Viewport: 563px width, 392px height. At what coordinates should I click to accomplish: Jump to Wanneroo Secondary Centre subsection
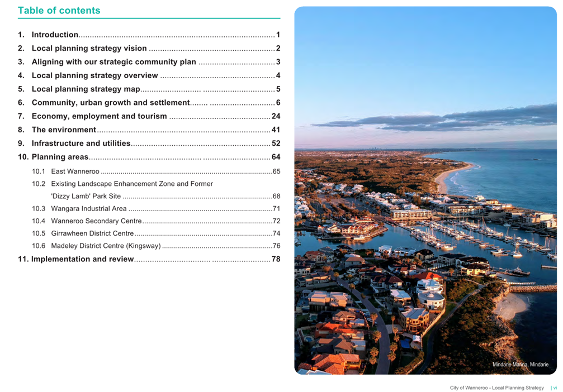[x=156, y=221]
